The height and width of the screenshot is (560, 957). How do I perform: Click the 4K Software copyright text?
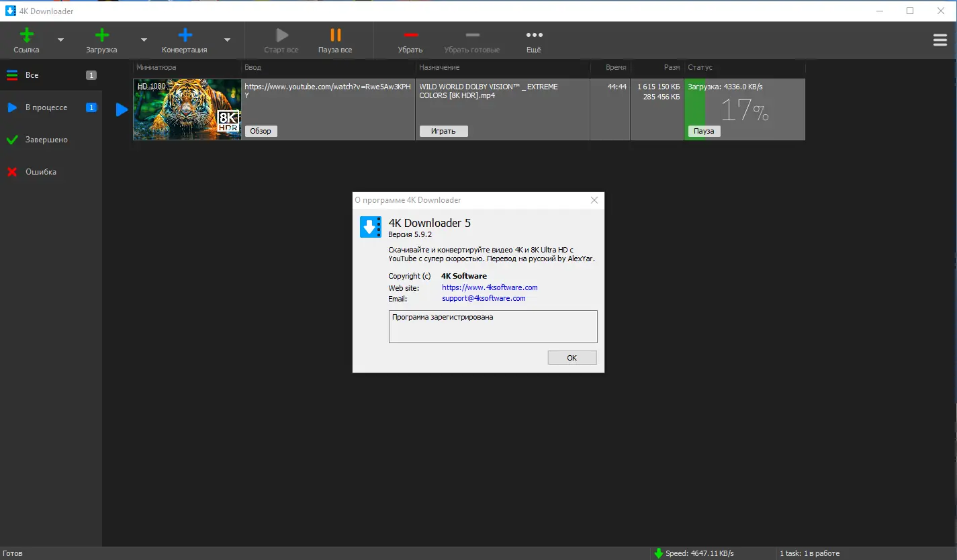(464, 276)
